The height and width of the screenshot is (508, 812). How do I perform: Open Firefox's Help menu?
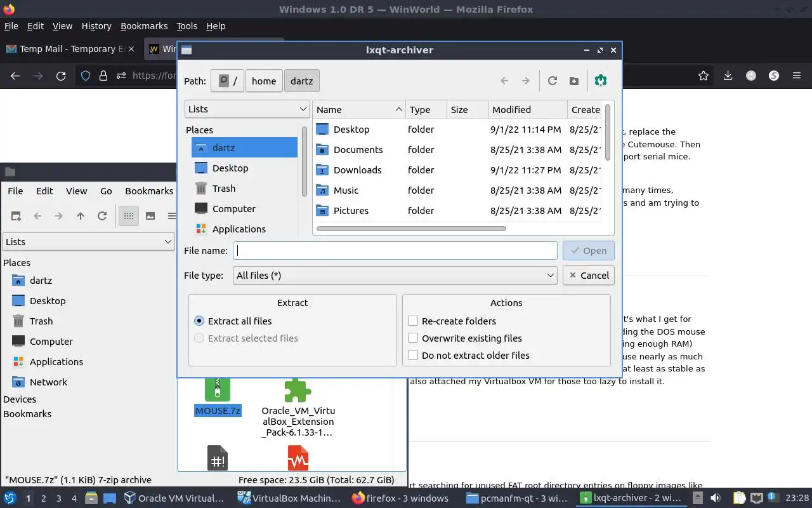pyautogui.click(x=216, y=26)
